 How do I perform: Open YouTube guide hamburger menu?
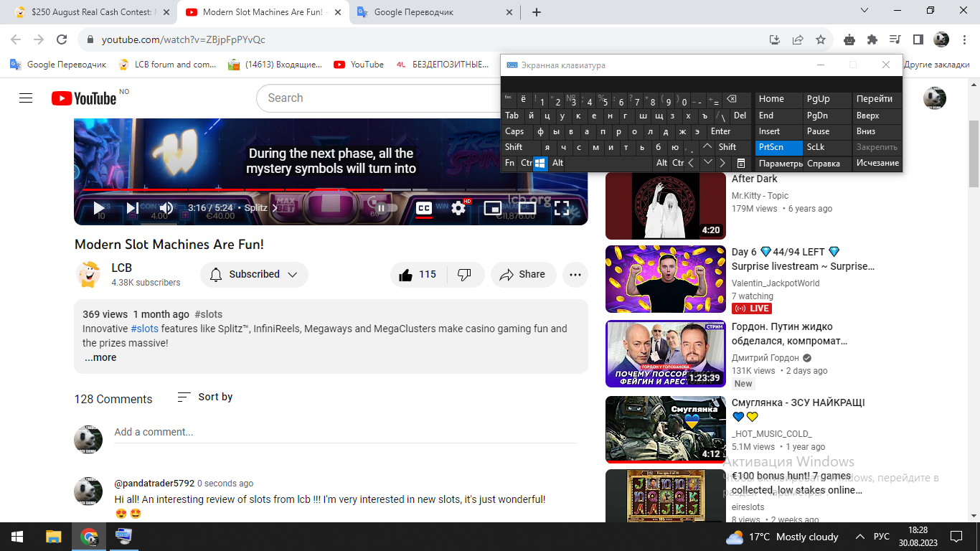point(26,98)
